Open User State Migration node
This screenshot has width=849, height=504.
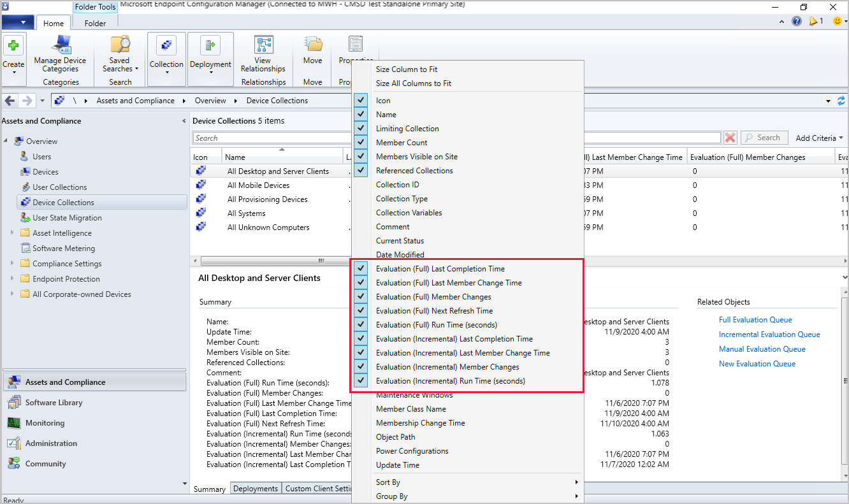67,218
